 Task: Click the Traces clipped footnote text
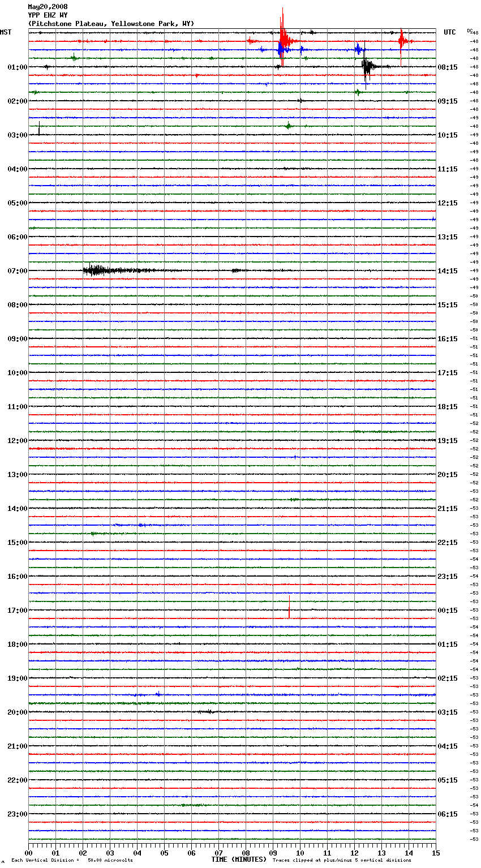tap(342, 861)
